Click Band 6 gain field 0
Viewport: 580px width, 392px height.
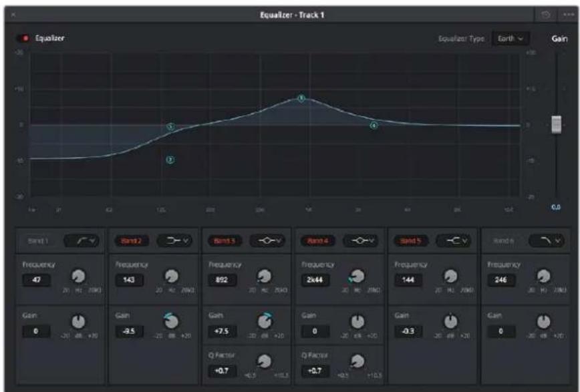pyautogui.click(x=501, y=331)
